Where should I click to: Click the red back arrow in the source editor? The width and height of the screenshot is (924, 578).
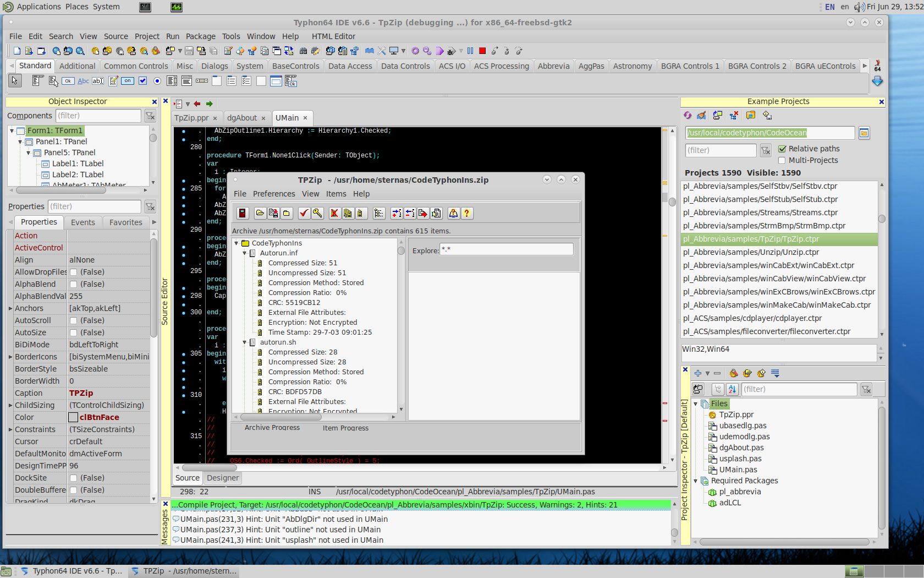197,103
